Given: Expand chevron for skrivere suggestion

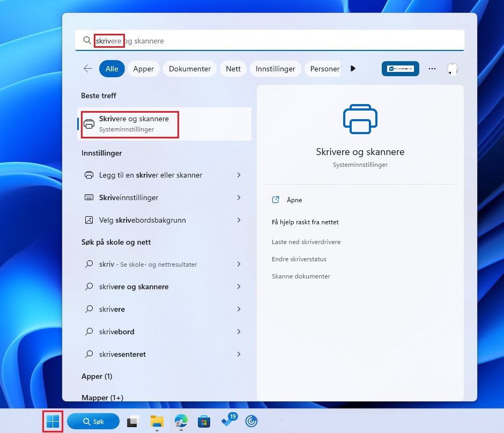Looking at the screenshot, I should pyautogui.click(x=239, y=309).
